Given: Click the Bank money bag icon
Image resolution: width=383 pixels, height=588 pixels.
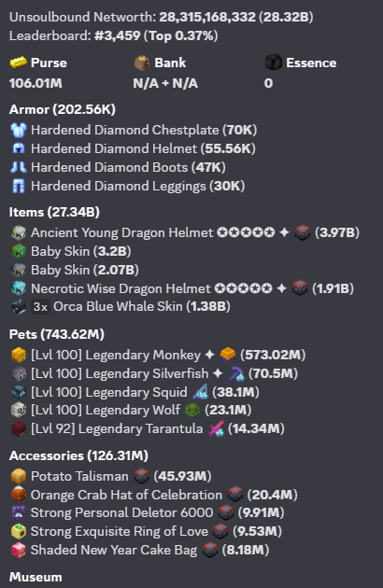Looking at the screenshot, I should point(142,63).
